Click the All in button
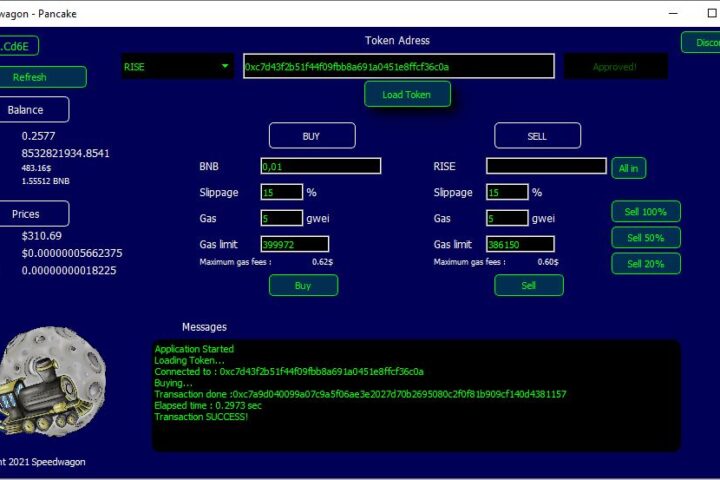 (x=629, y=168)
